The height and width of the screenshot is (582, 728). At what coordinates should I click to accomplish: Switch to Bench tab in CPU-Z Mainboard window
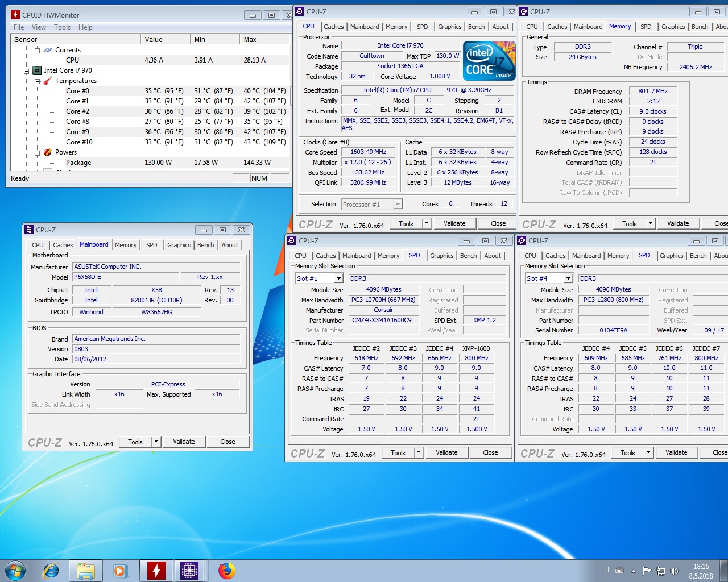[x=206, y=245]
